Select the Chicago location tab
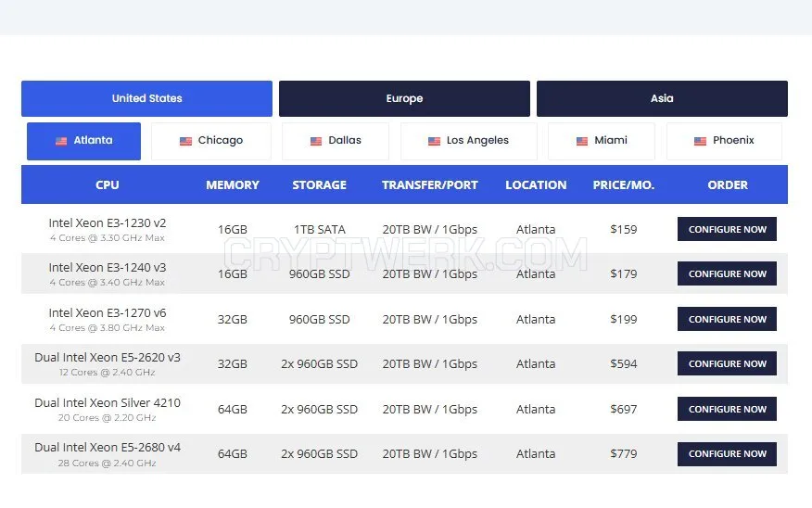The width and height of the screenshot is (812, 508). coord(210,141)
